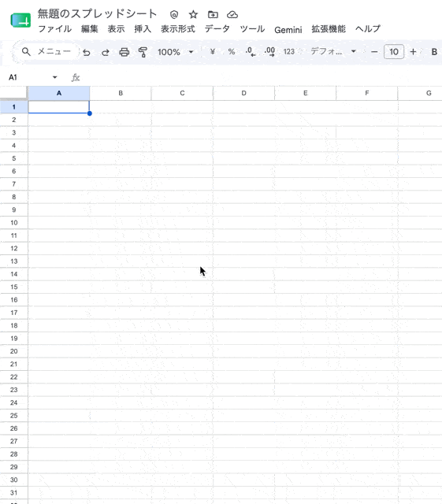The width and height of the screenshot is (442, 504).
Task: Expand the 100% zoom dropdown
Action: pyautogui.click(x=176, y=52)
